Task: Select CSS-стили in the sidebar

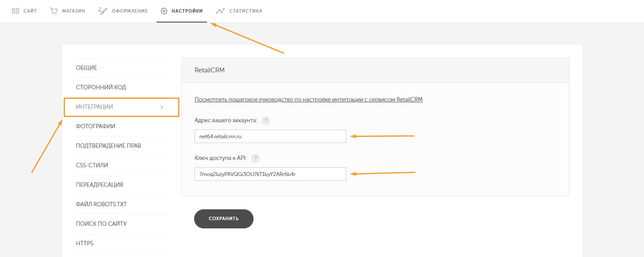Action: (92, 166)
